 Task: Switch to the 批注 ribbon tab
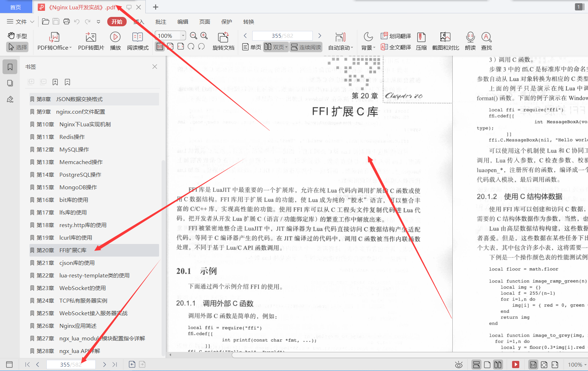click(160, 22)
